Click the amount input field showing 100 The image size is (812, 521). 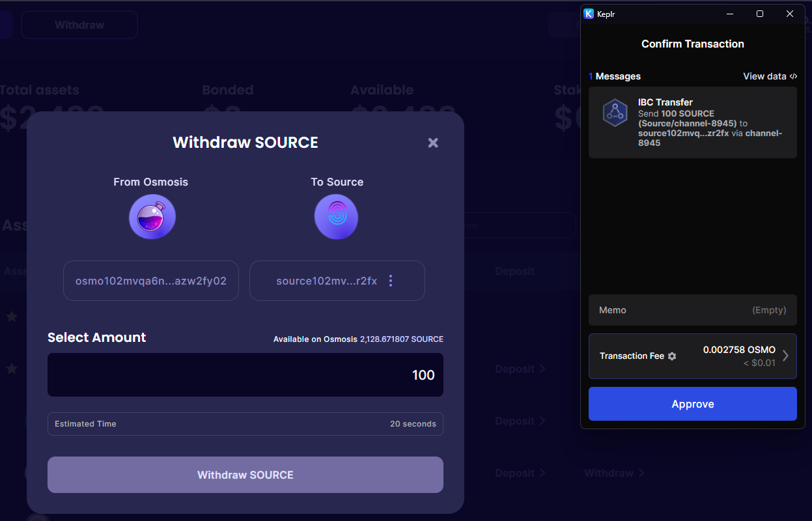point(245,375)
